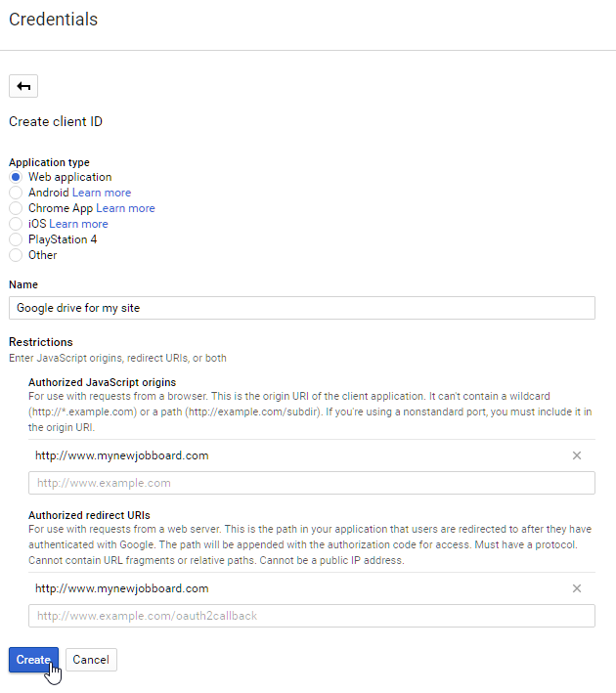Click the new redirect URI input field
This screenshot has height=693, width=616.
coord(312,616)
